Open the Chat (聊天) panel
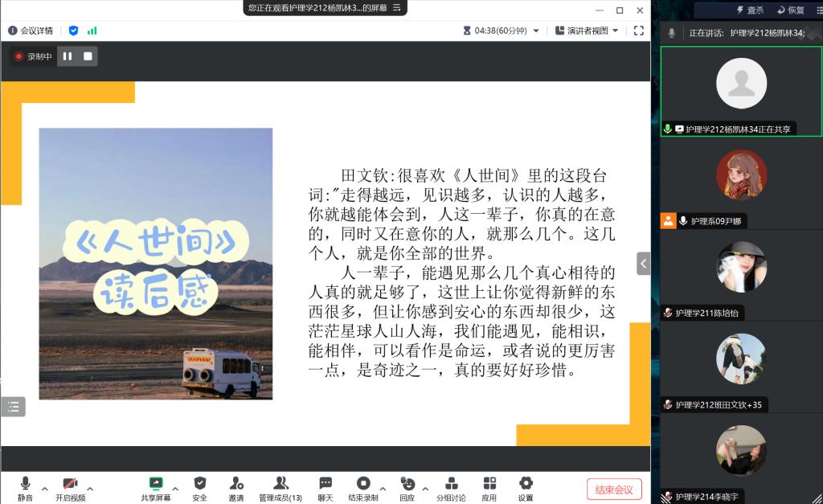 click(x=325, y=487)
